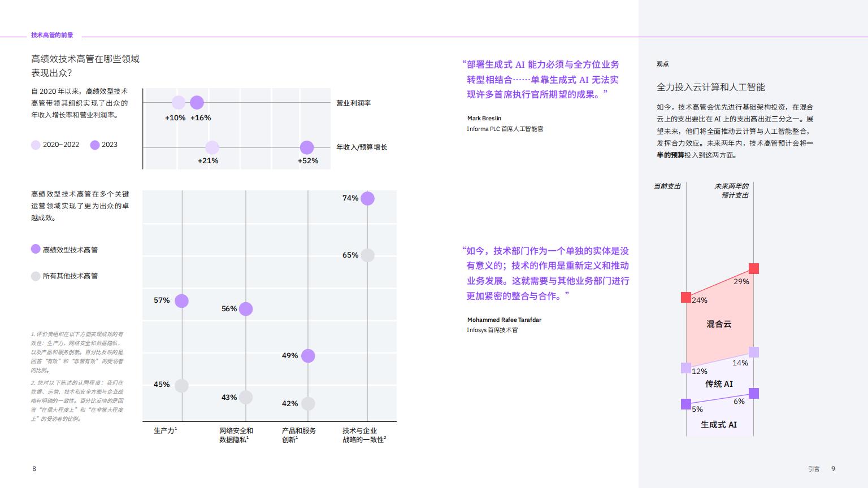Click the quote starting 如今，技术部门
This screenshot has width=868, height=488.
(x=546, y=273)
